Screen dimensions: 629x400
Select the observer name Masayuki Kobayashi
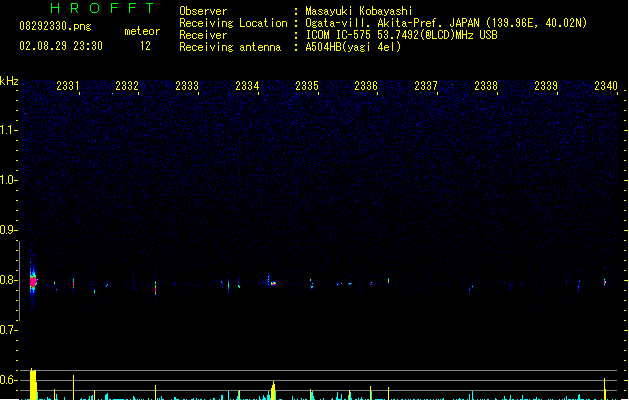359,11
